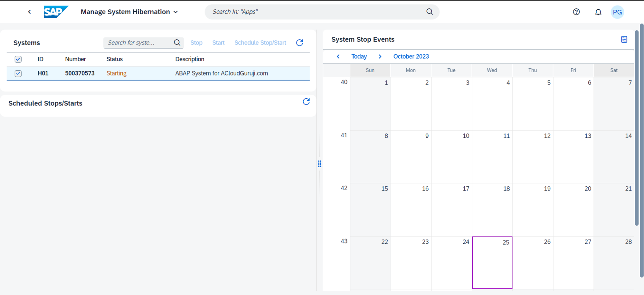
Task: Open the PG user profile avatar
Action: pos(617,12)
